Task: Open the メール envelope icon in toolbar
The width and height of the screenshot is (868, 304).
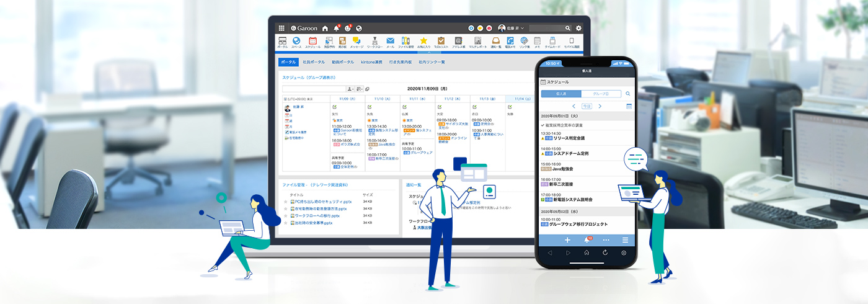Action: [390, 42]
